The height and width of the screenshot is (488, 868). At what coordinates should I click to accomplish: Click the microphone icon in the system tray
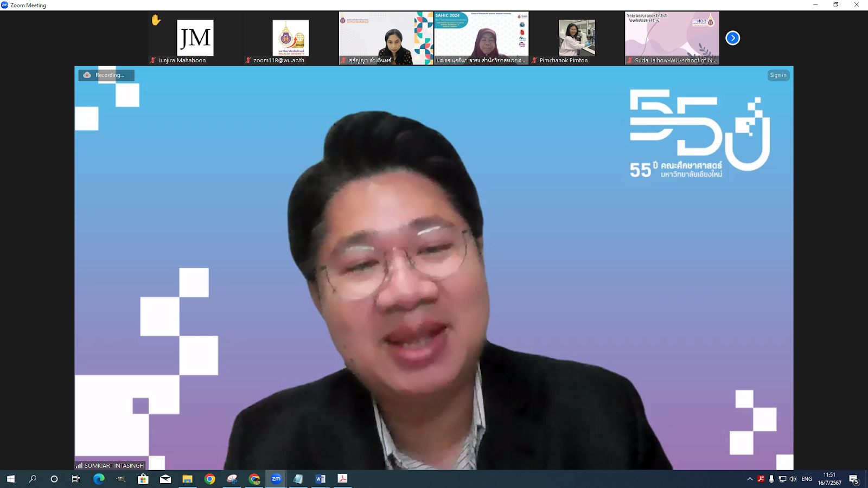point(771,479)
